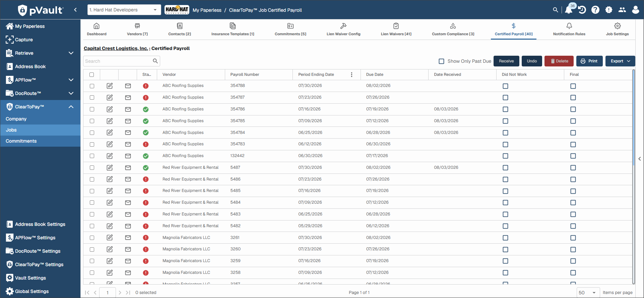Open the Hard Hat Developers company dropdown

124,10
